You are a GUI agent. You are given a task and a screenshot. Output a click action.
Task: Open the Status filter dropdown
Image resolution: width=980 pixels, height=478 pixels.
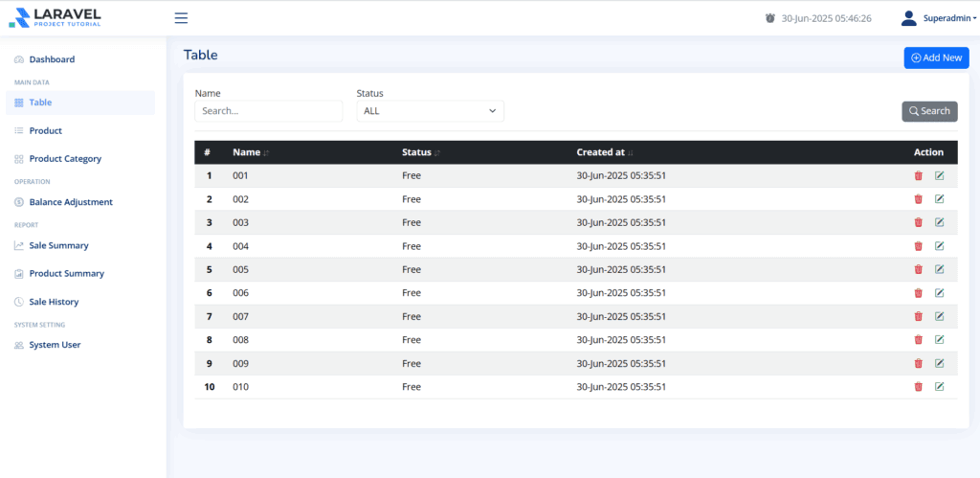click(430, 111)
